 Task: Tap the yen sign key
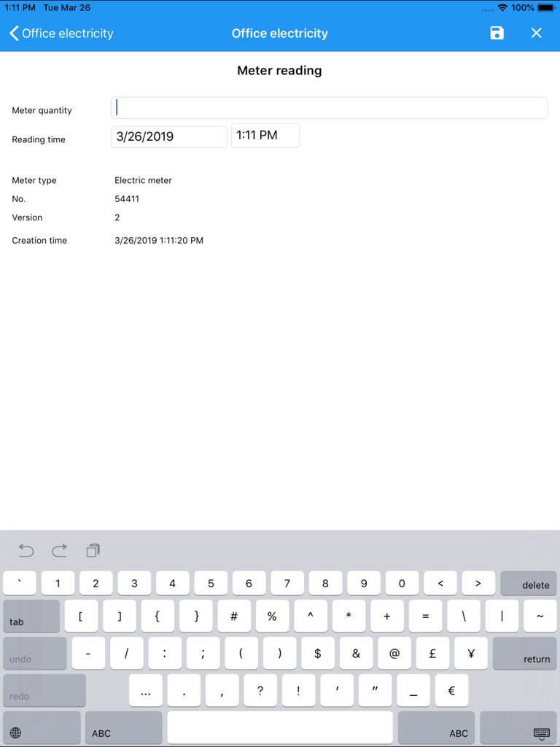(x=471, y=653)
